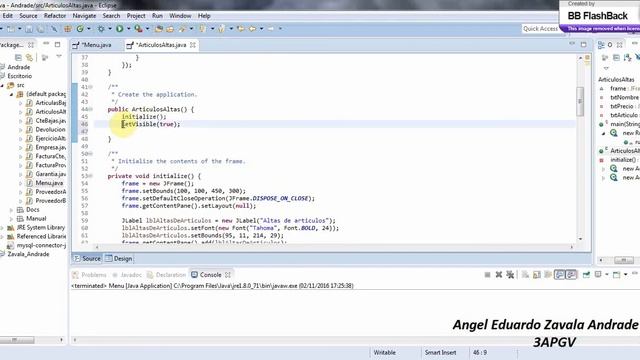Screen dimensions: 640x360
Task: Click the Package Explorer horizontal scrollbar
Action: (16, 340)
